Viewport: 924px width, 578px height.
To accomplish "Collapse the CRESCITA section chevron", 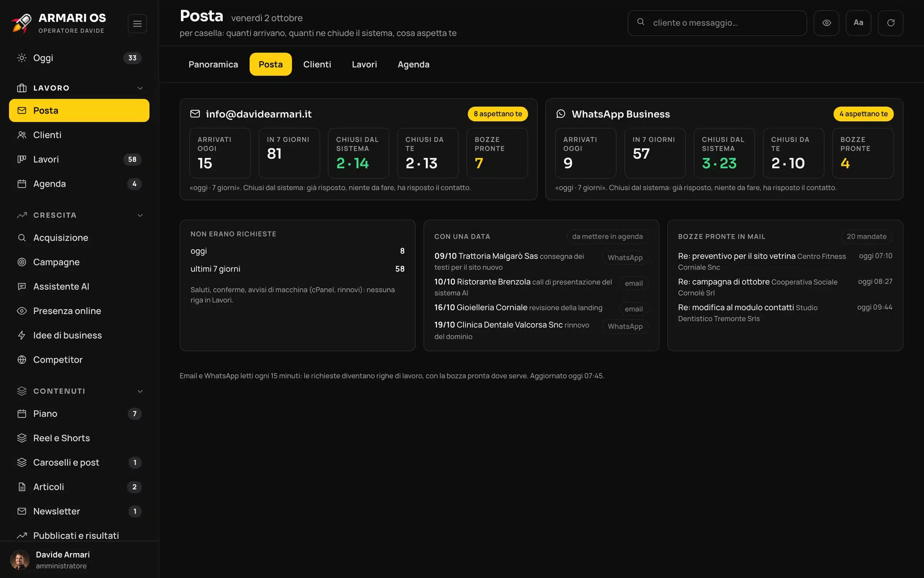I will pyautogui.click(x=140, y=215).
